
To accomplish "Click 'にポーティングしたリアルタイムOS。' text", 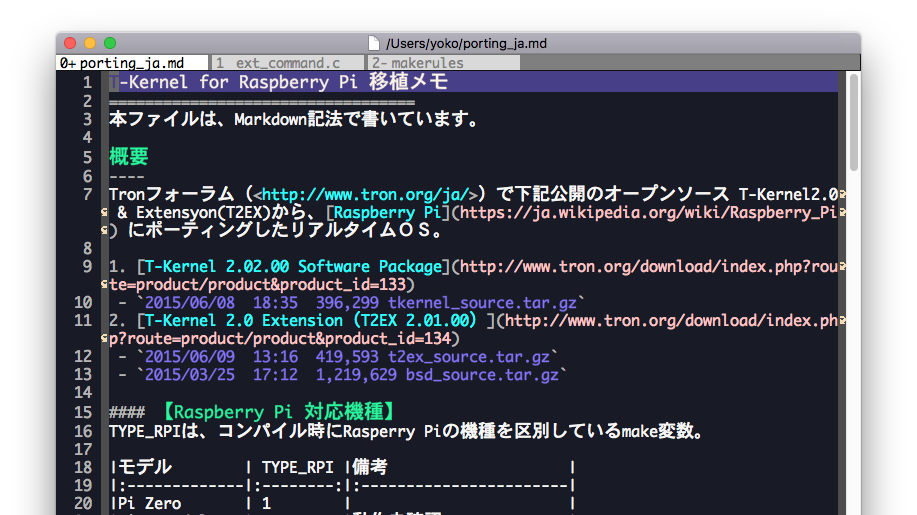I will 284,230.
